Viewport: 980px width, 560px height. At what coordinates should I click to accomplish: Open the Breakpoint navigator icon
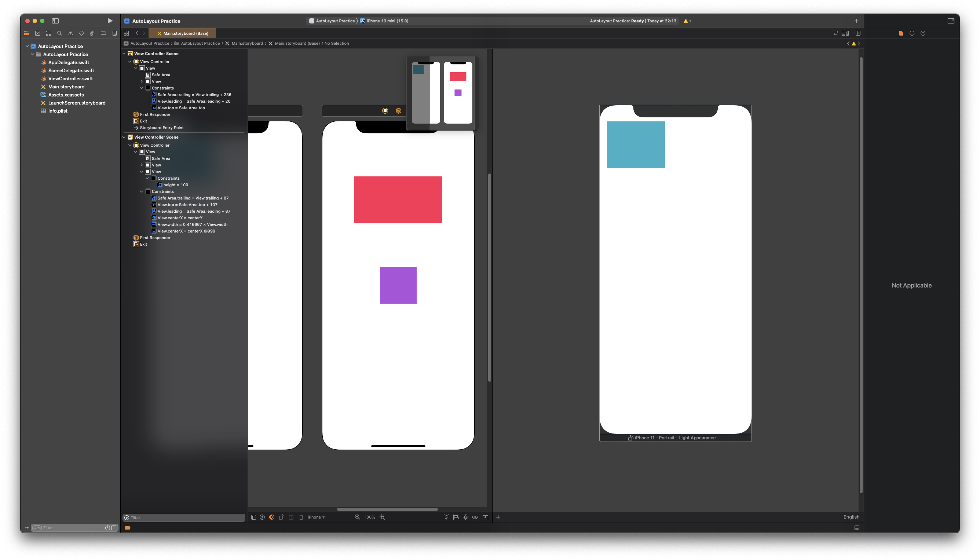coord(103,33)
